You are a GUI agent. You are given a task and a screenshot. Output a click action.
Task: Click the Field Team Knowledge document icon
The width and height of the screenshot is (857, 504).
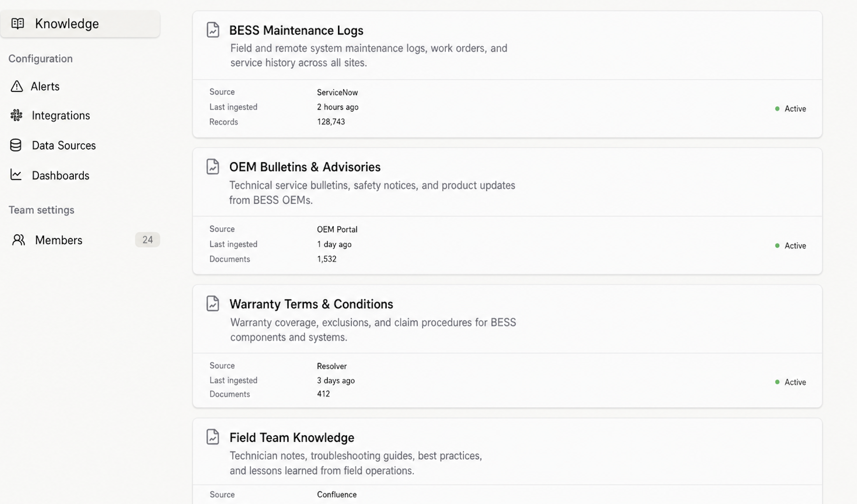click(x=213, y=436)
